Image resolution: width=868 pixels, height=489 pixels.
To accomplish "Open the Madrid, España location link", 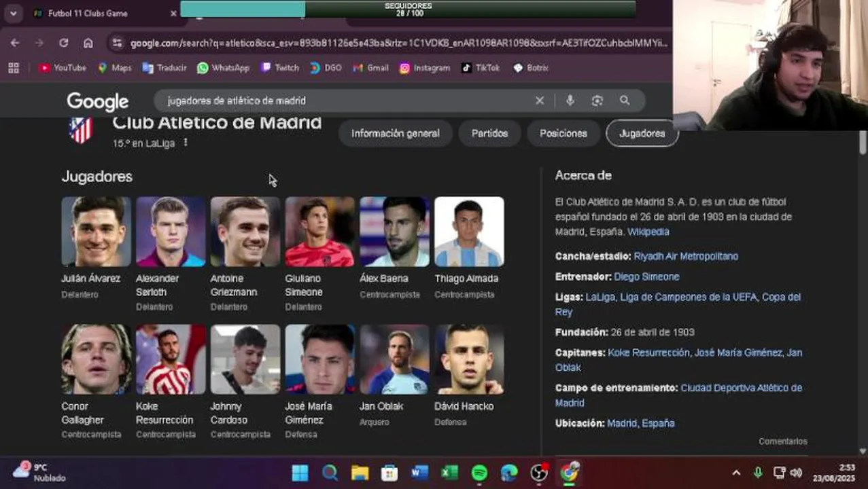I will point(641,423).
